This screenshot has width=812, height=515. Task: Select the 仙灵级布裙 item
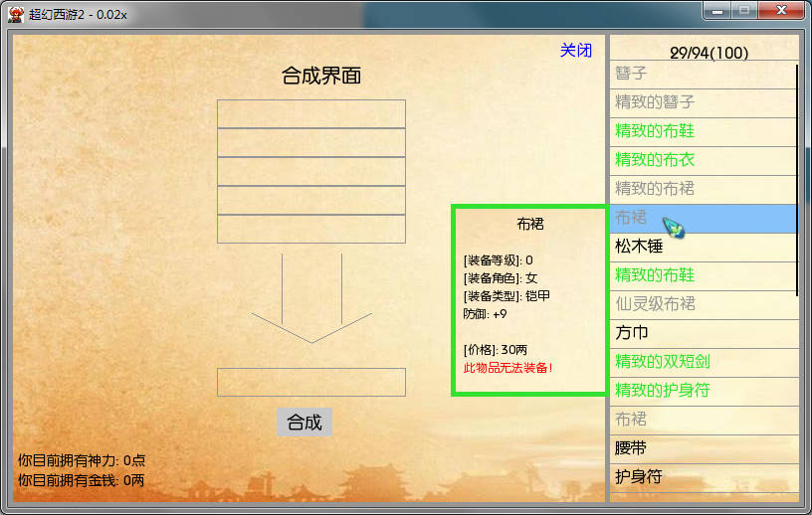(x=704, y=305)
